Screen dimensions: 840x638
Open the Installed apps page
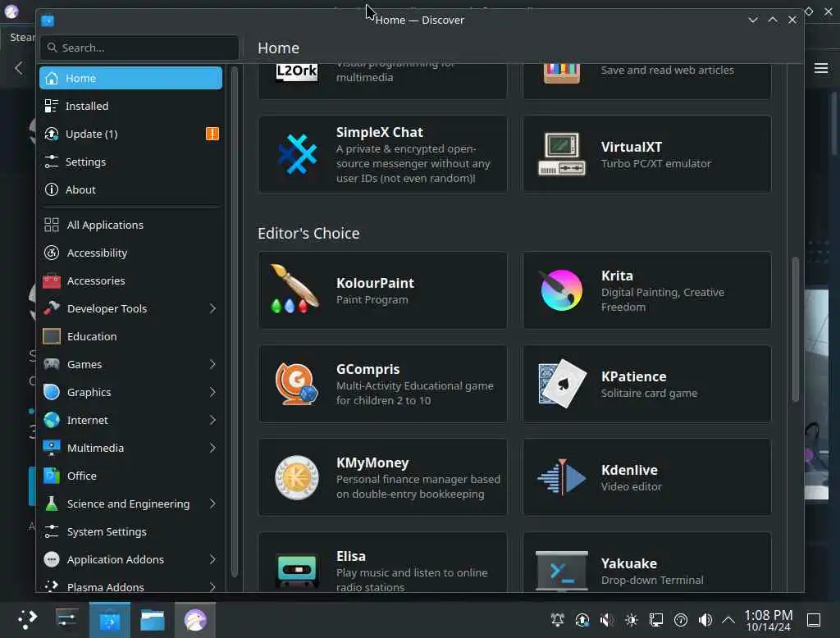pos(130,106)
